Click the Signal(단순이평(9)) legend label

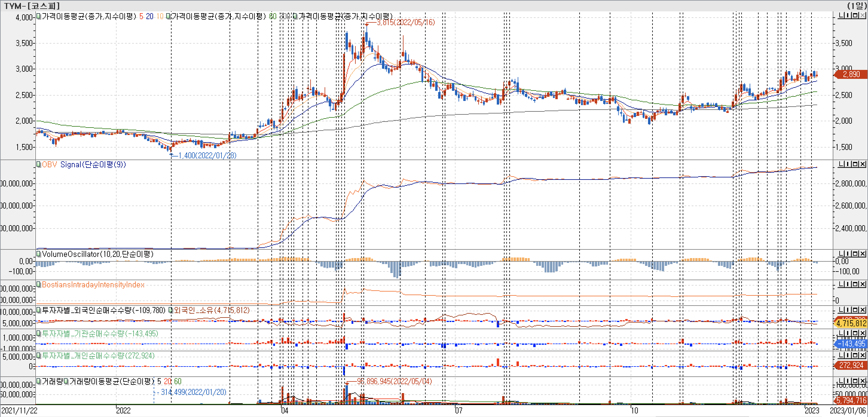93,164
